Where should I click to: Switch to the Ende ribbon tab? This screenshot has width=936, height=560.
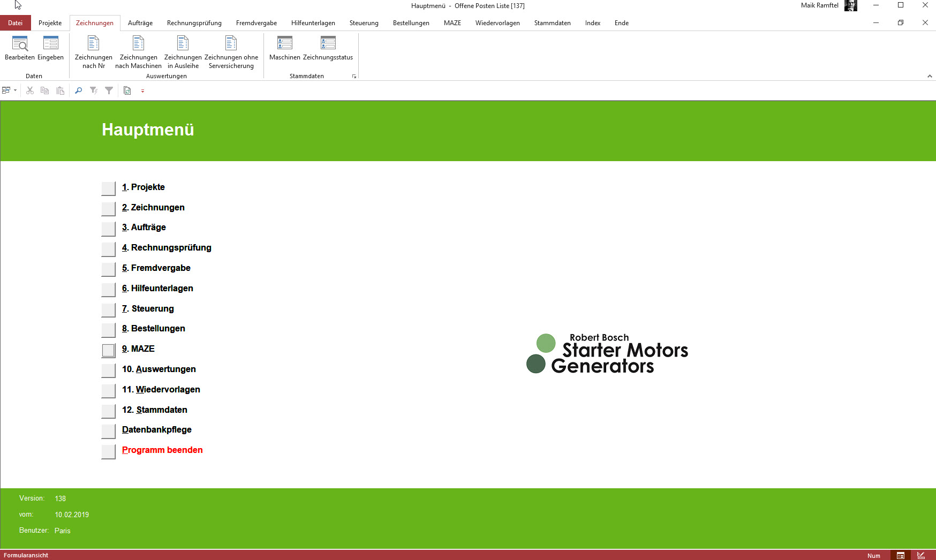(x=622, y=23)
